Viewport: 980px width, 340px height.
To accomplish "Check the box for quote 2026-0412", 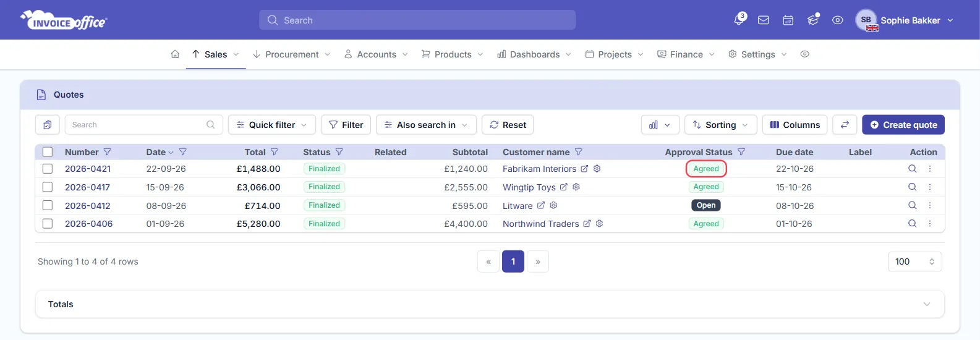I will (48, 205).
